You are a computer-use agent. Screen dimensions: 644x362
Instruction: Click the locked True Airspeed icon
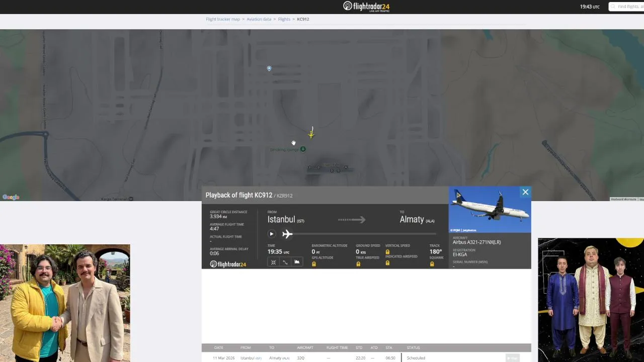358,264
